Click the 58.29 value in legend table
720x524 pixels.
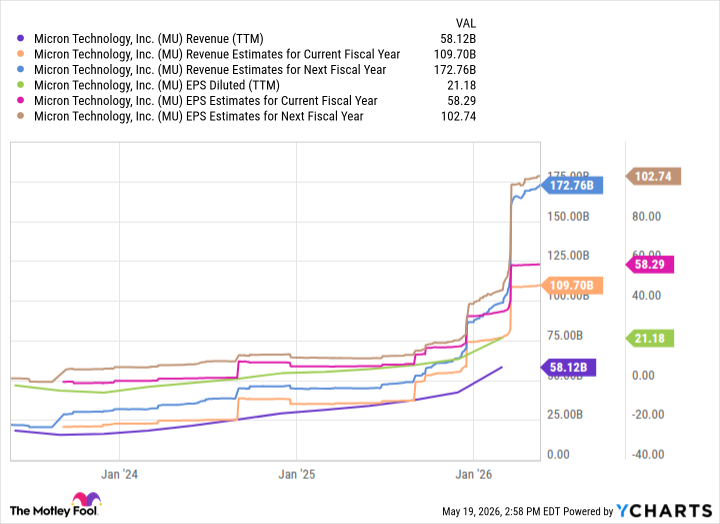coord(461,101)
